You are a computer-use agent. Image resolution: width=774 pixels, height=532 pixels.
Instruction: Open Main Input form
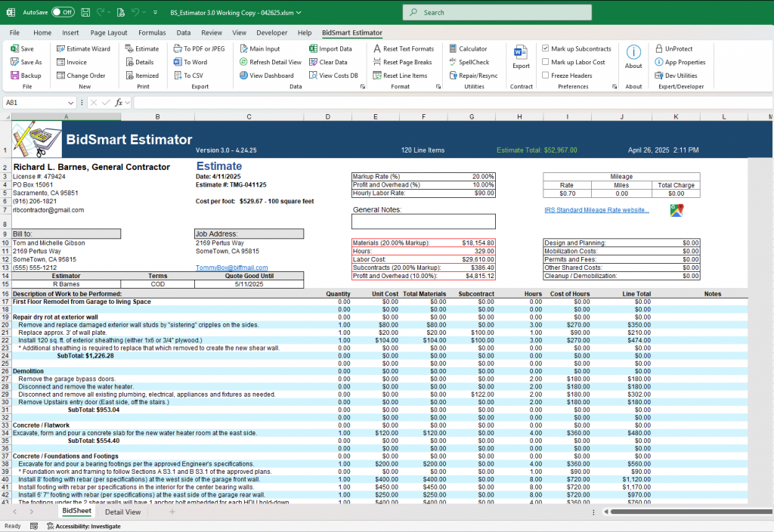pyautogui.click(x=260, y=49)
